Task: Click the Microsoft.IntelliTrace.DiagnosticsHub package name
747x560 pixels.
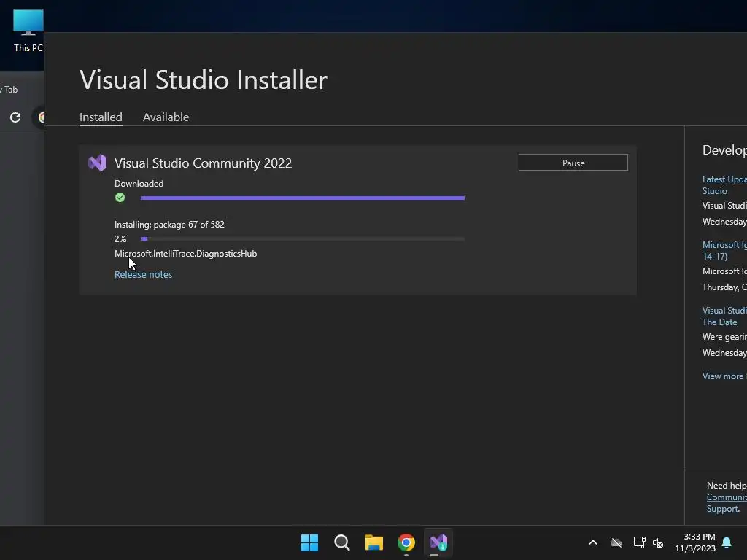Action: tap(186, 254)
